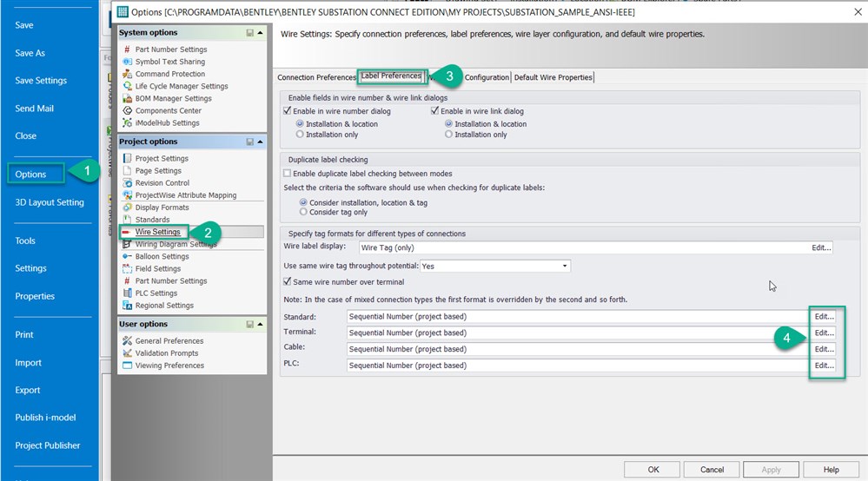Click the Wiring Diagram Settings icon
The height and width of the screenshot is (481, 868).
pos(127,244)
